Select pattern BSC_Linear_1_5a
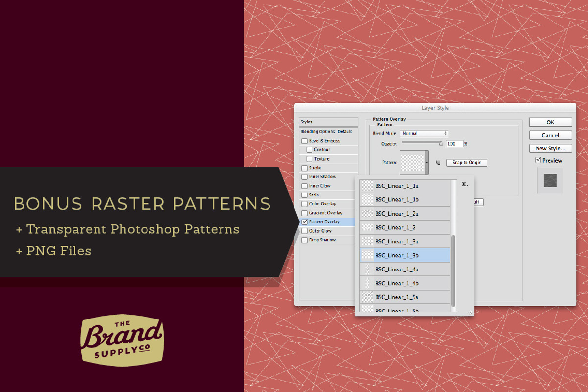This screenshot has width=588, height=392. coord(405,297)
